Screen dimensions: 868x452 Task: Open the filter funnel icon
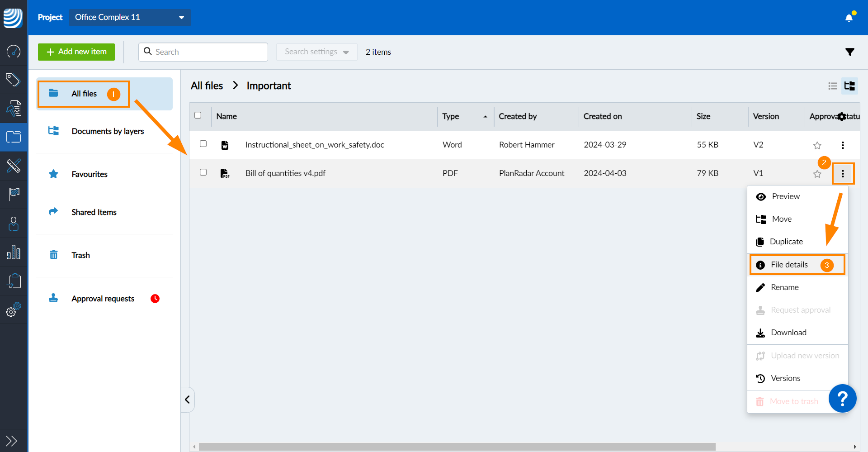(x=850, y=52)
